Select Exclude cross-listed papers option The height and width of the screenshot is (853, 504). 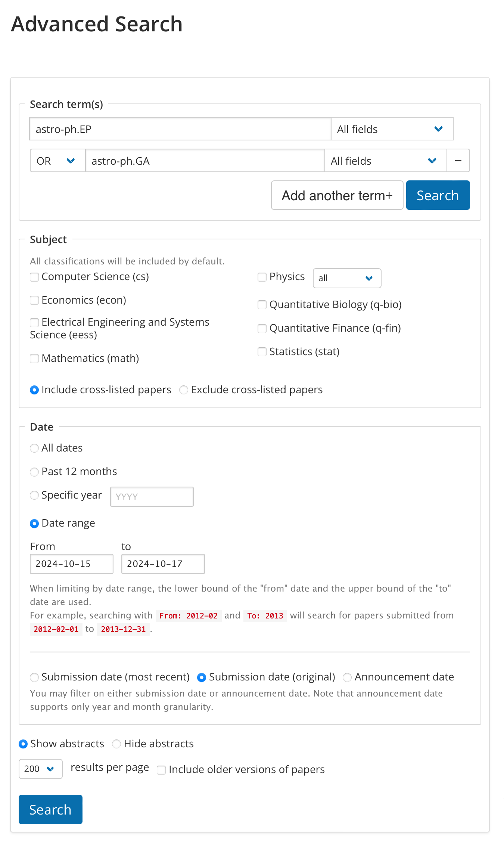click(x=184, y=390)
